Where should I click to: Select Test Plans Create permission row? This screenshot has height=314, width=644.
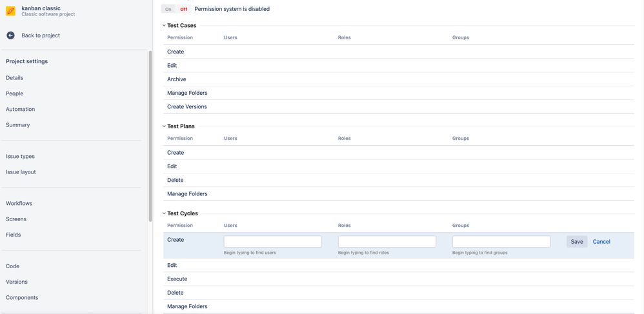point(398,153)
